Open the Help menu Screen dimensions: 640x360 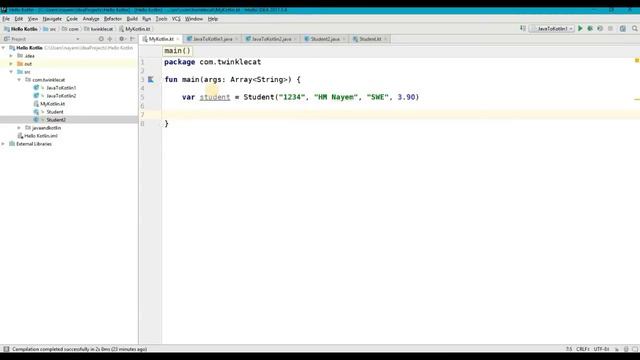pos(213,19)
